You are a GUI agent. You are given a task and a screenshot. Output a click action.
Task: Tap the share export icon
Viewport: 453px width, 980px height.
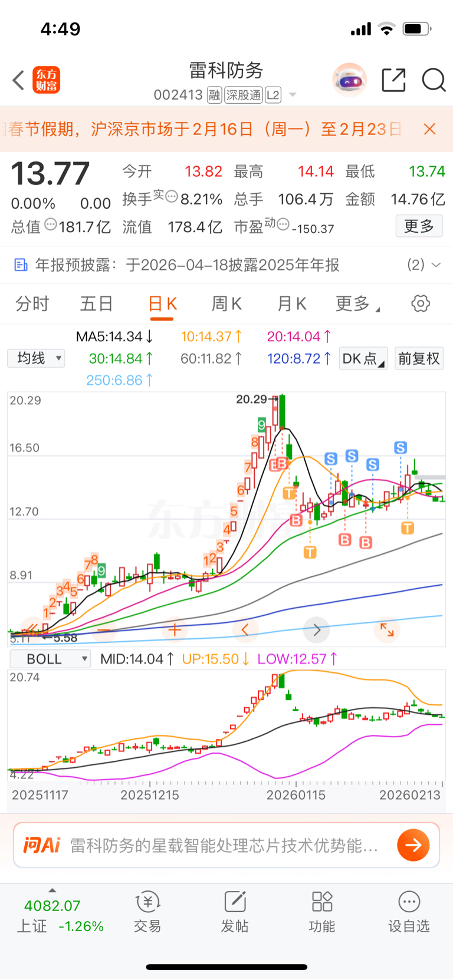click(x=393, y=80)
